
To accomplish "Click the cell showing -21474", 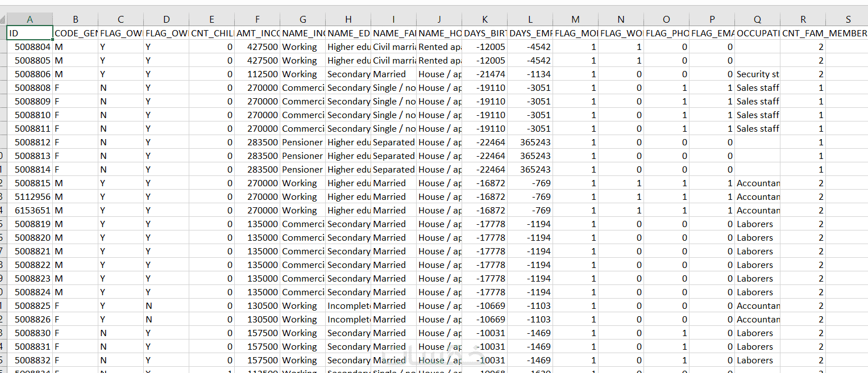I will 485,74.
